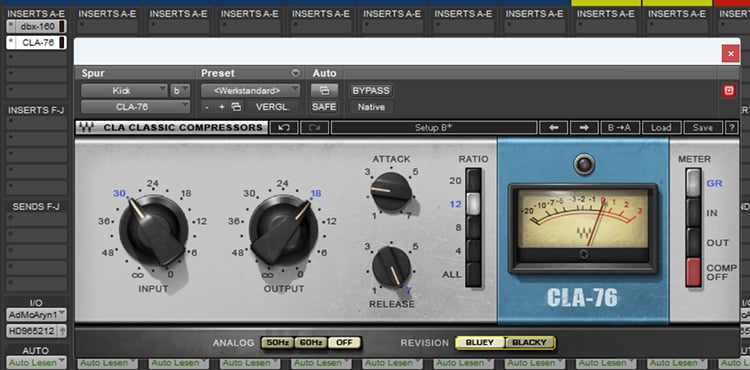
Task: Click the redo arrow in plugin toolbar
Action: tap(314, 128)
